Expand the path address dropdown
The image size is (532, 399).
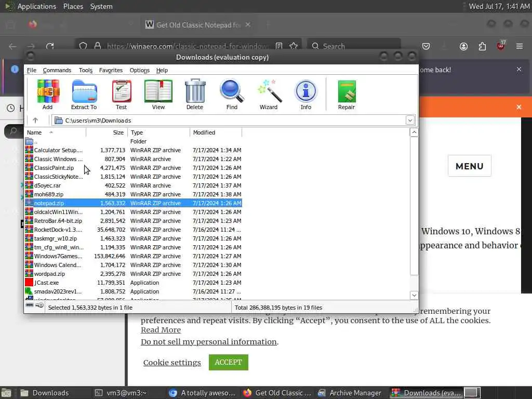coord(410,120)
